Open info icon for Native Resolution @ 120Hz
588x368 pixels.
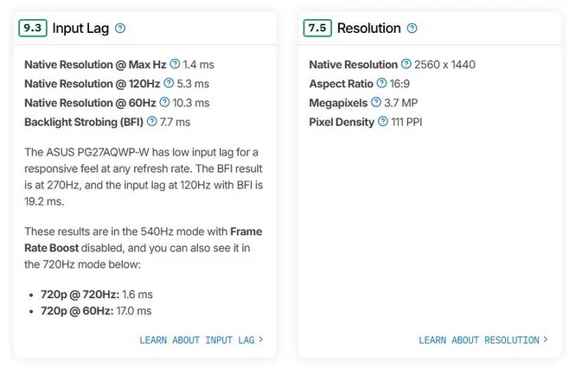pos(169,83)
